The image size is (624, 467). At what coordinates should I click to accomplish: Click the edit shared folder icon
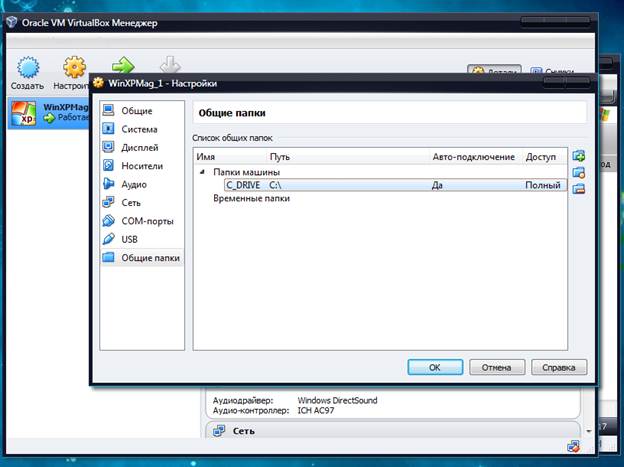coord(579,172)
